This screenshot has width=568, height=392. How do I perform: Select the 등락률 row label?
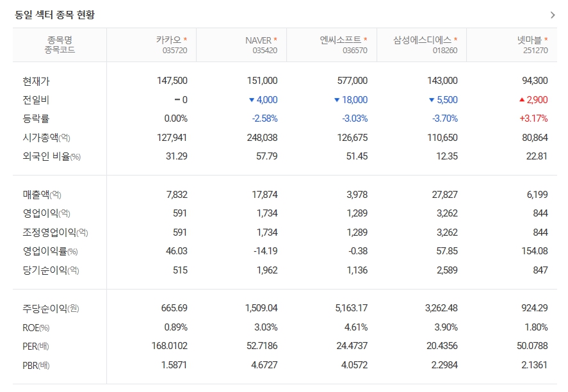(x=36, y=118)
